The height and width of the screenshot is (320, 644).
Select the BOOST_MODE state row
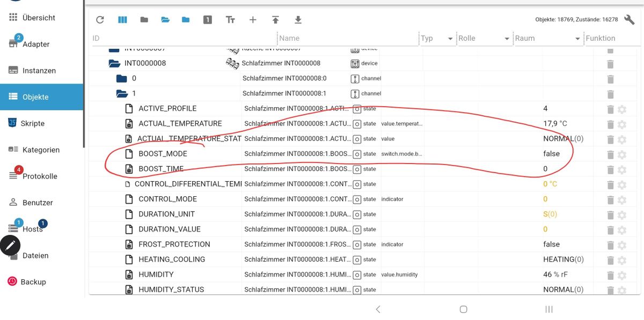point(362,154)
